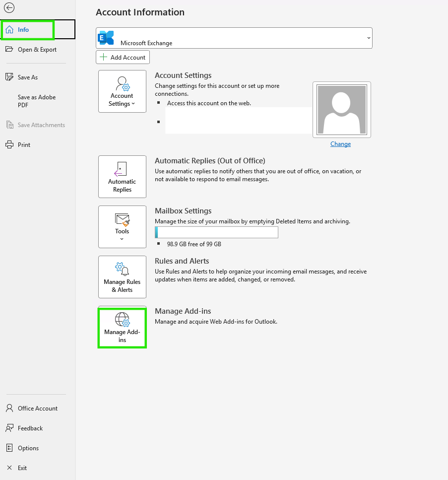Click the Options icon in sidebar
This screenshot has height=480, width=448.
(9, 448)
